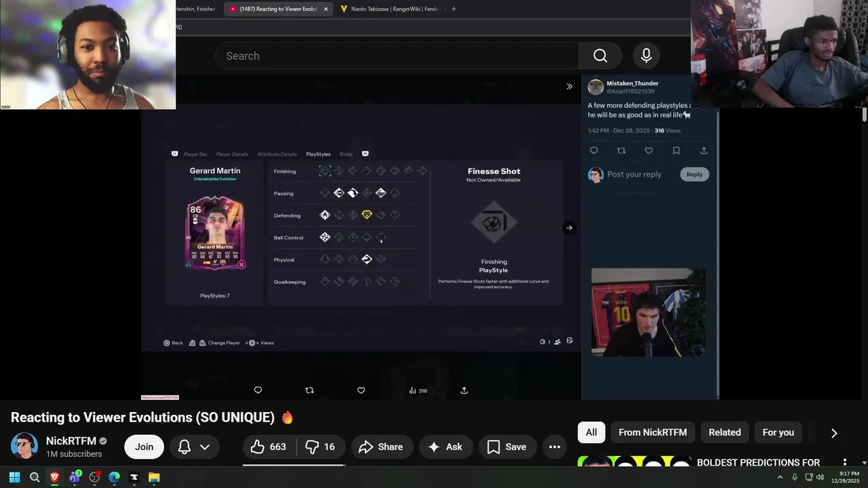The height and width of the screenshot is (488, 868).
Task: Select the Attribute Details game tab
Action: [x=277, y=154]
